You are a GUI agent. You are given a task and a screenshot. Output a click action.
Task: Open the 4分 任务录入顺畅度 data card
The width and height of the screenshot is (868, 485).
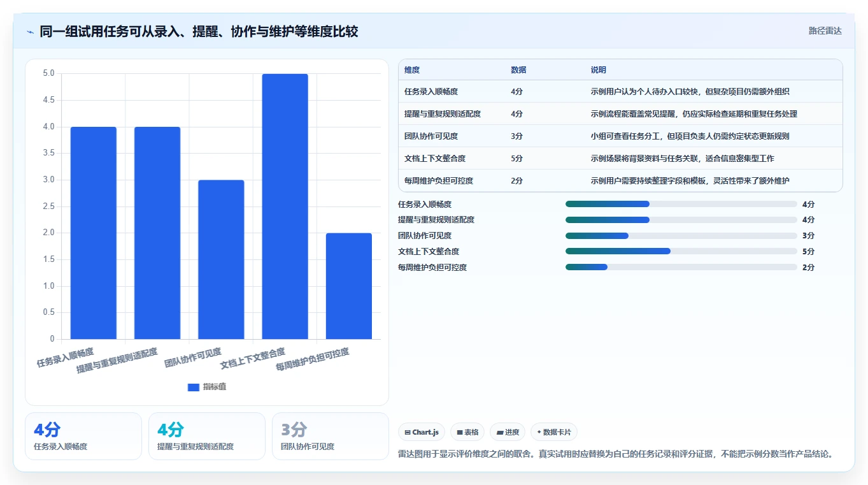pyautogui.click(x=83, y=436)
